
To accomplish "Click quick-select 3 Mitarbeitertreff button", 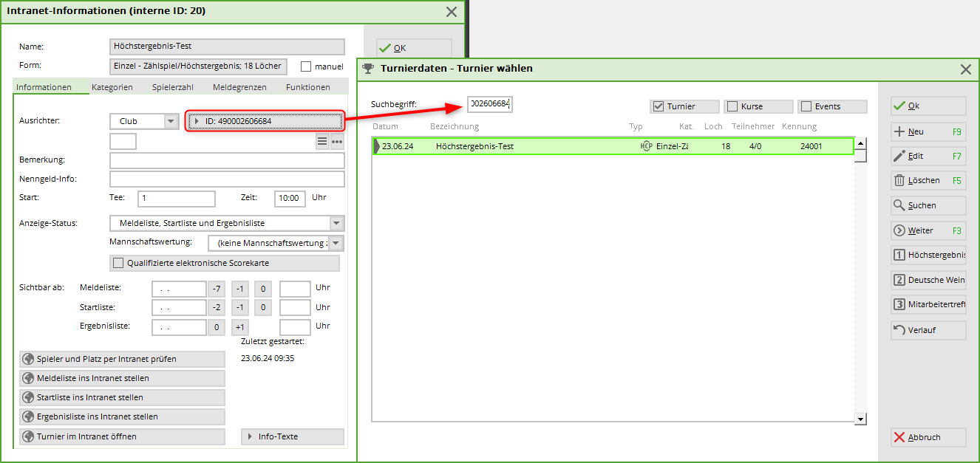I will tap(928, 304).
